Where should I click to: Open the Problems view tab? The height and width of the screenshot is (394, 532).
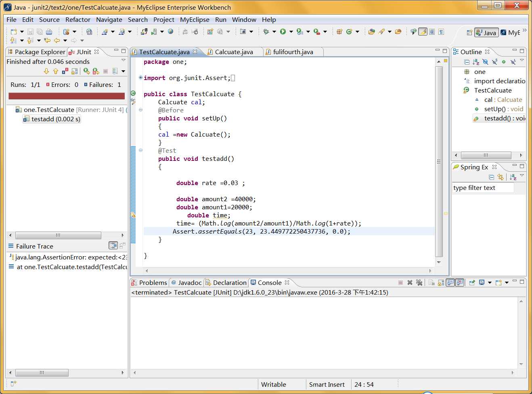pos(149,282)
